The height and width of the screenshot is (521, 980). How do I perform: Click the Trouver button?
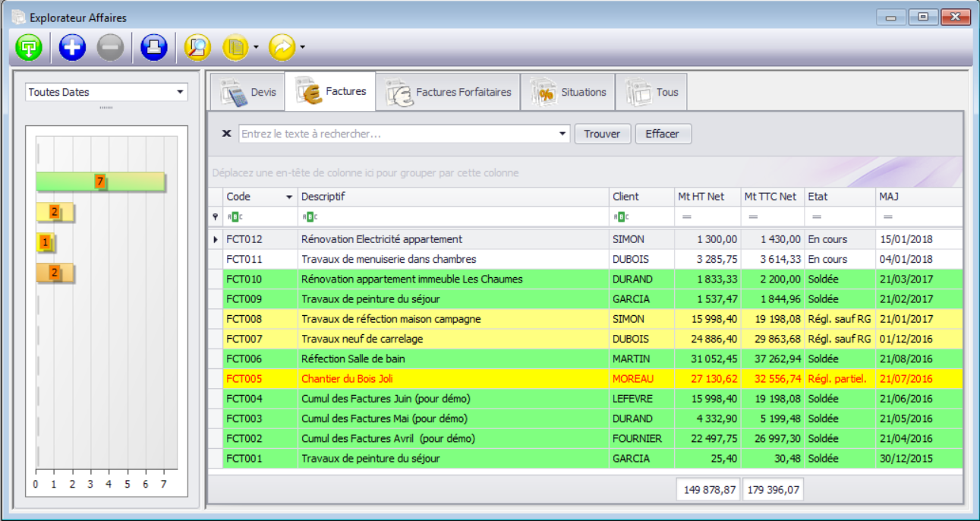click(603, 134)
